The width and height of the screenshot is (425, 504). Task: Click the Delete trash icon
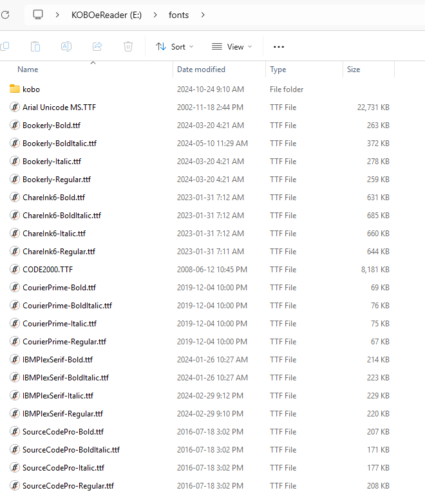[x=128, y=46]
